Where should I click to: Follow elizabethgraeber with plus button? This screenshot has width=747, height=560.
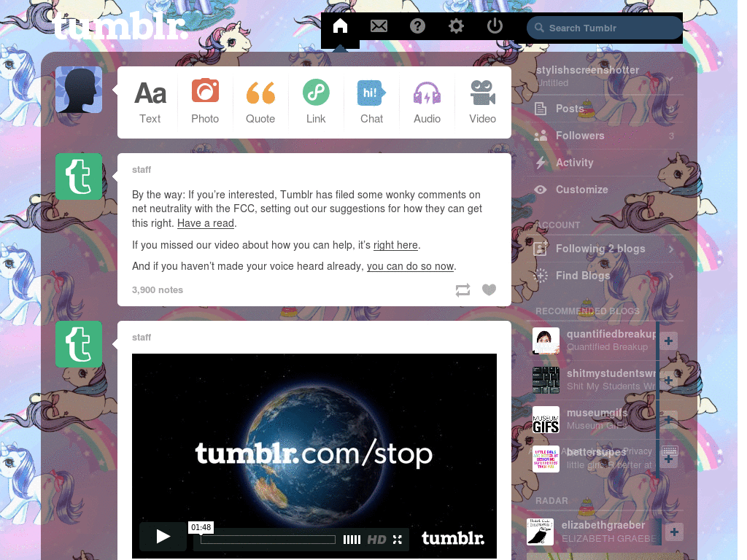(x=674, y=532)
